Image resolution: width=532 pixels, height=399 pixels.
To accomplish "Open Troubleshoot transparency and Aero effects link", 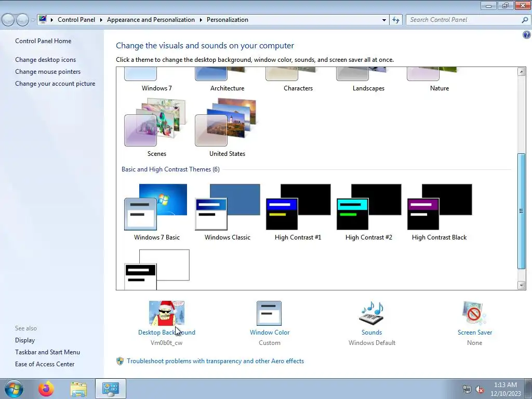I will [215, 361].
